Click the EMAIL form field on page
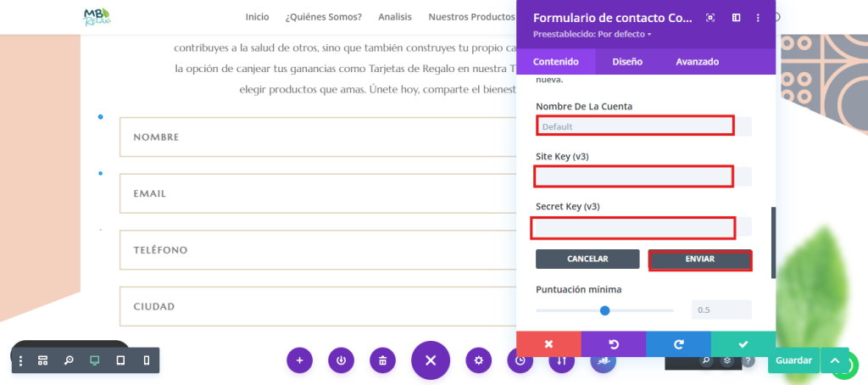Image resolution: width=868 pixels, height=385 pixels. click(x=318, y=193)
